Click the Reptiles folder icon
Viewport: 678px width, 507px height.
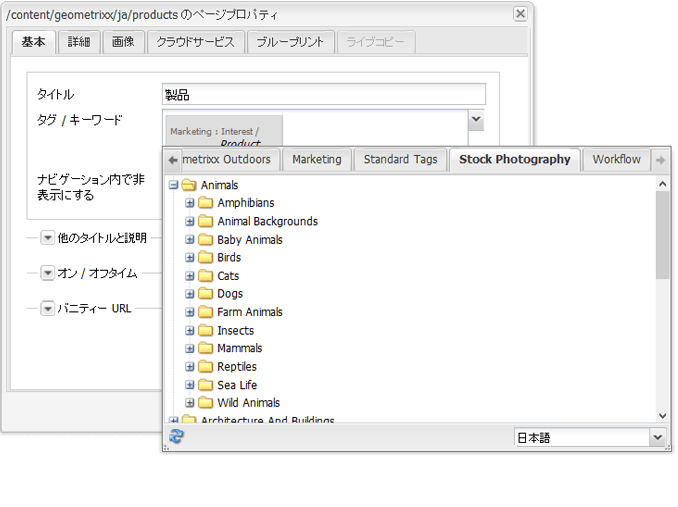(x=205, y=367)
